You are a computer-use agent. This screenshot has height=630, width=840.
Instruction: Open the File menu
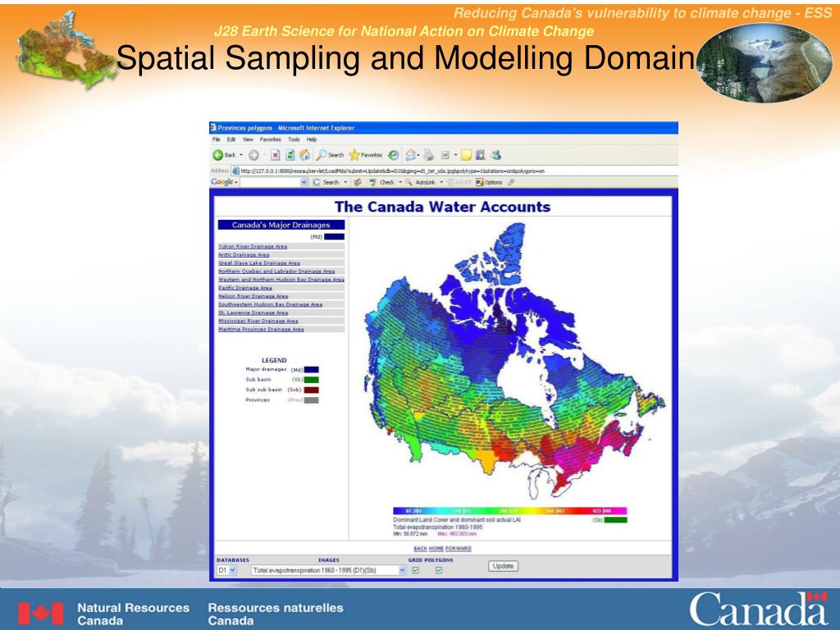click(216, 139)
